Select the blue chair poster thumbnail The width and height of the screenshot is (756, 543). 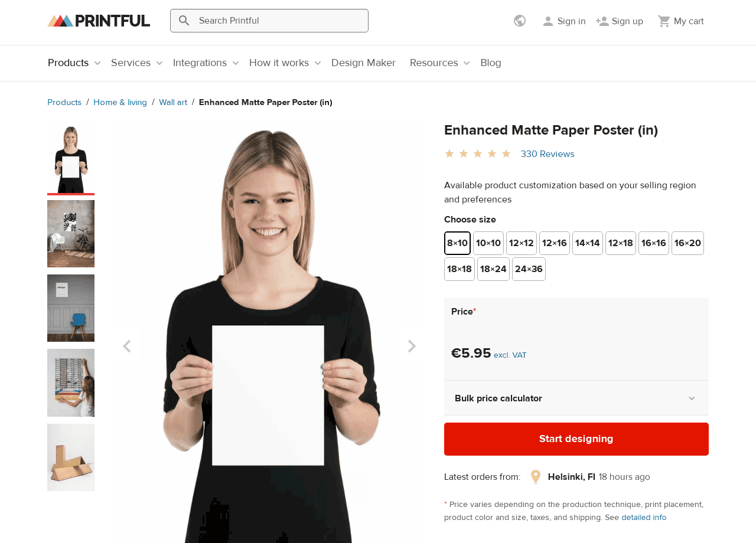click(x=71, y=308)
